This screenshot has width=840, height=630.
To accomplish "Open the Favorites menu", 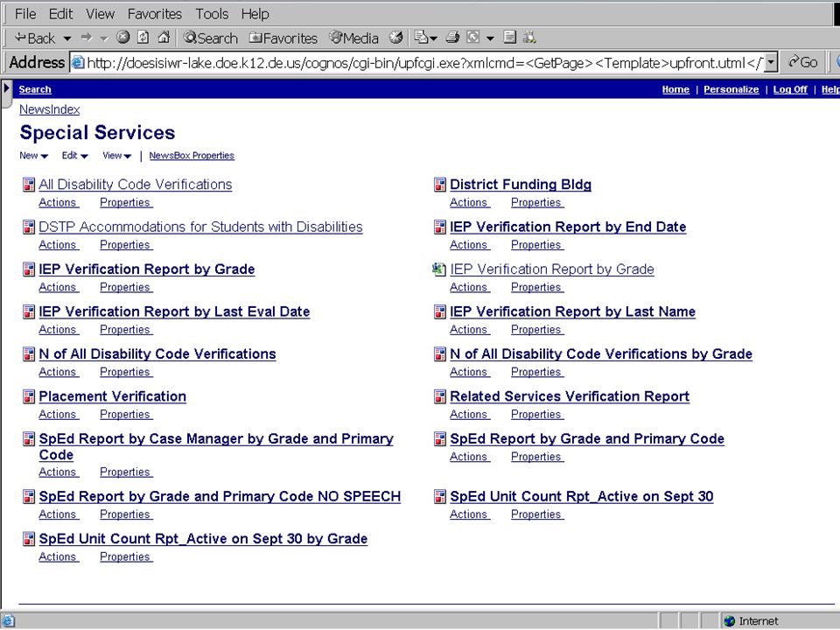I will tap(155, 14).
